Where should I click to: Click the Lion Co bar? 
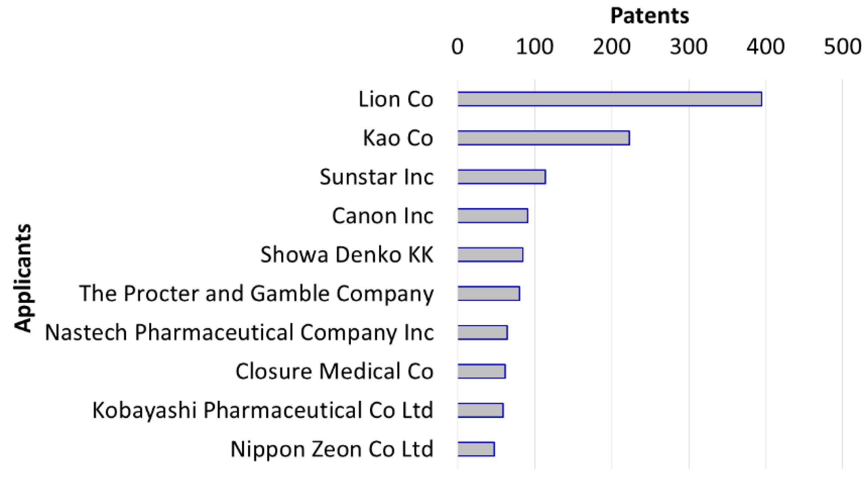coord(609,99)
